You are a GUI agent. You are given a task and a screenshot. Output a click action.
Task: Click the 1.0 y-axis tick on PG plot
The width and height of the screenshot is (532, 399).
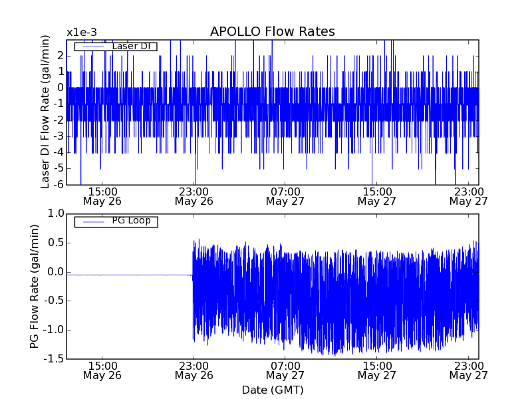56,213
